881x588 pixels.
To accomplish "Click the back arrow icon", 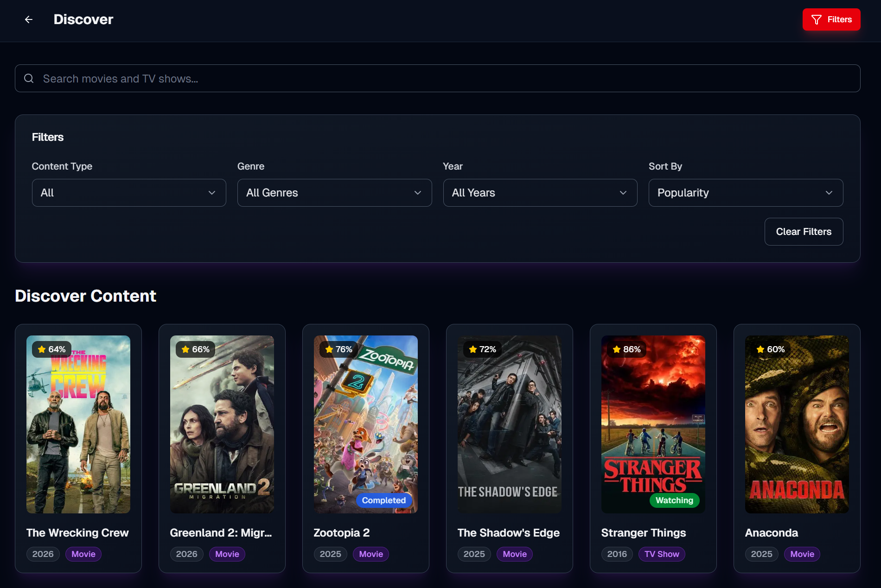I will [x=29, y=19].
